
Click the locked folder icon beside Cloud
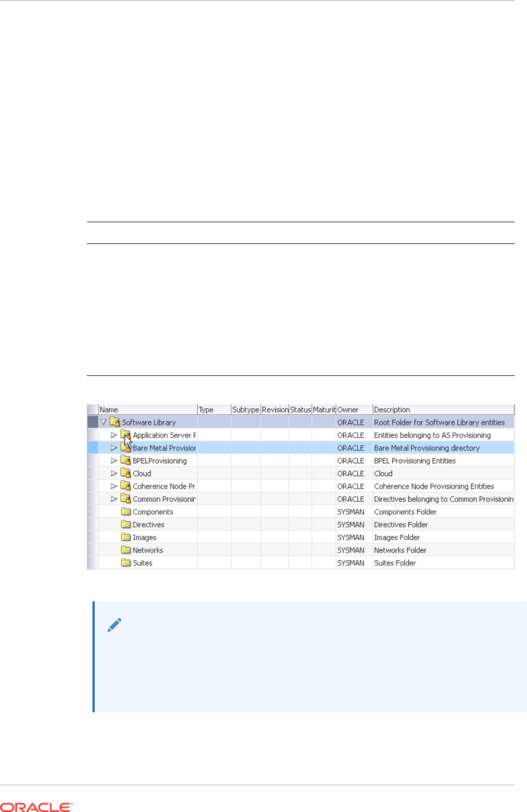point(125,473)
